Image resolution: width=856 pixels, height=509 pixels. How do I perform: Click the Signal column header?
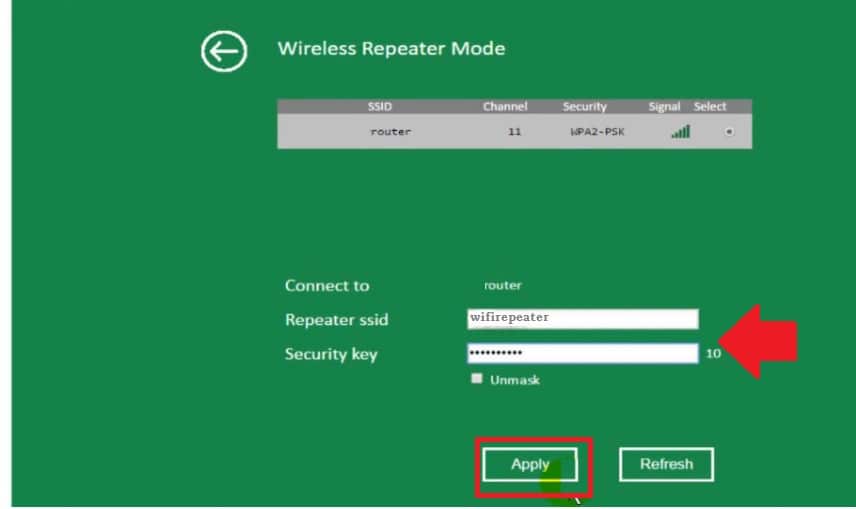click(x=664, y=107)
